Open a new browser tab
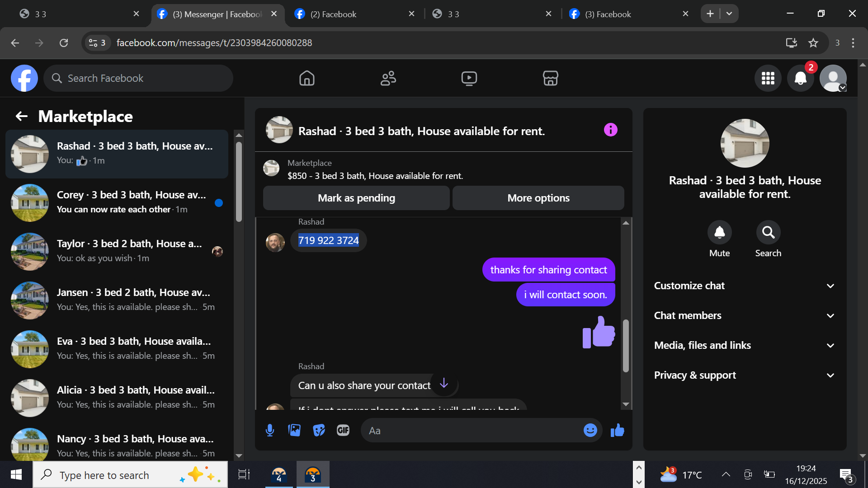Viewport: 868px width, 488px height. click(710, 14)
